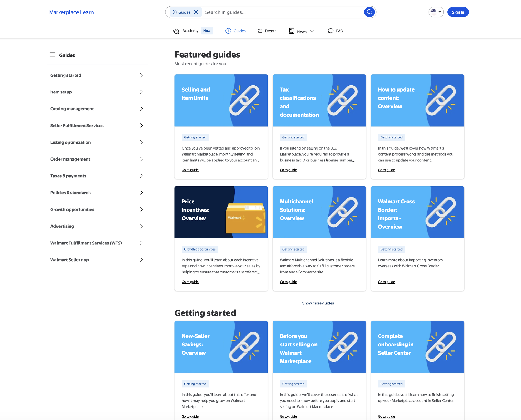This screenshot has height=420, width=521.
Task: Click the Academy graduation cap icon
Action: 176,31
